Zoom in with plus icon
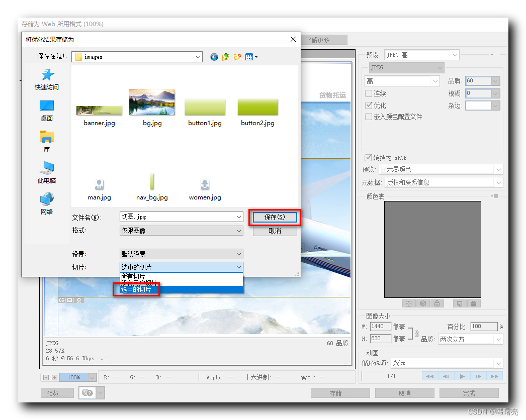Viewport: 526px width, 420px height. tap(54, 377)
